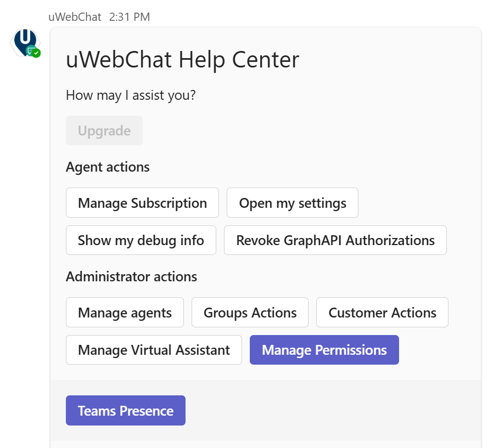Click the Agent actions section label
Image resolution: width=488 pixels, height=448 pixels.
(x=108, y=167)
